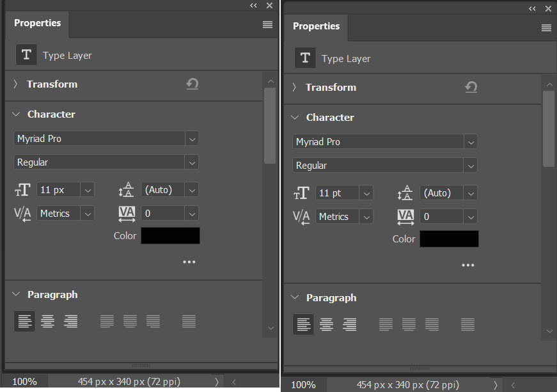
Task: Collapse the Character section
Action: pyautogui.click(x=15, y=114)
